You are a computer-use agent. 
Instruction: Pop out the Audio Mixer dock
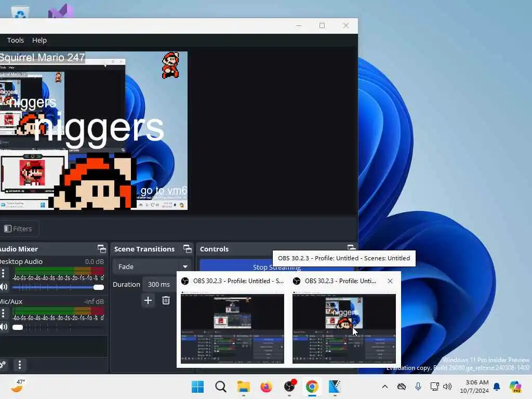point(101,249)
